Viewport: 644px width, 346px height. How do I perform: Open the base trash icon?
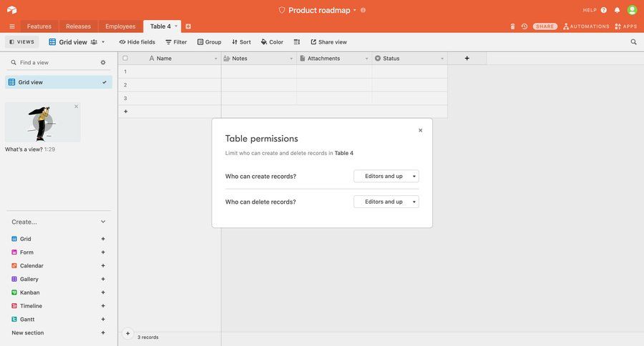click(x=512, y=26)
